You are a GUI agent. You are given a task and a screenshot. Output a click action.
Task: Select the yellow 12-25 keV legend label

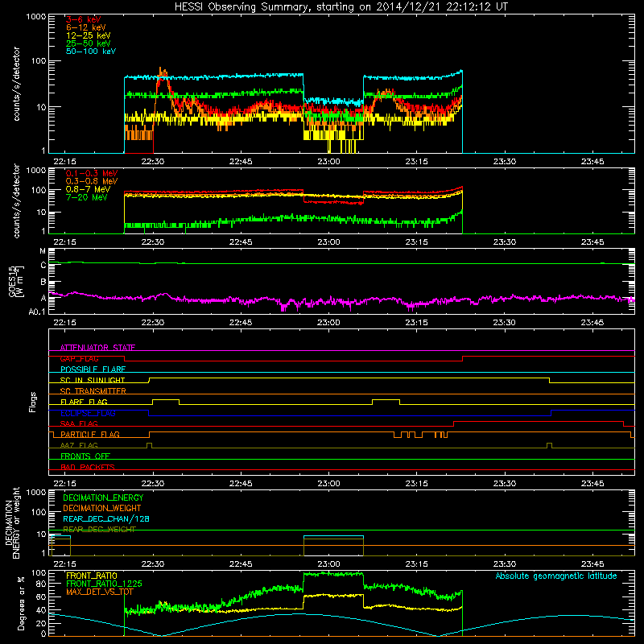point(89,35)
